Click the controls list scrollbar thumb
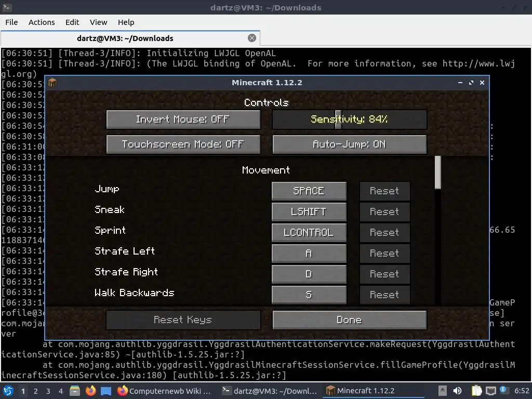The image size is (532, 399). pyautogui.click(x=437, y=172)
